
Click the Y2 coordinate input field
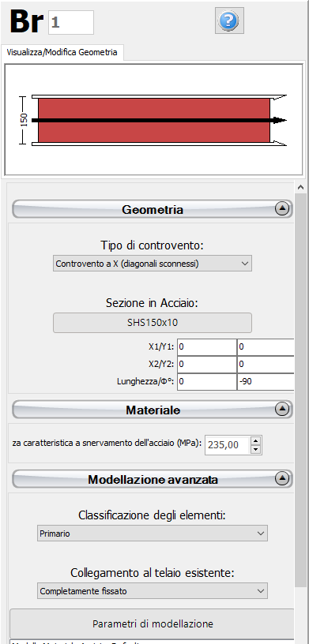(x=266, y=365)
